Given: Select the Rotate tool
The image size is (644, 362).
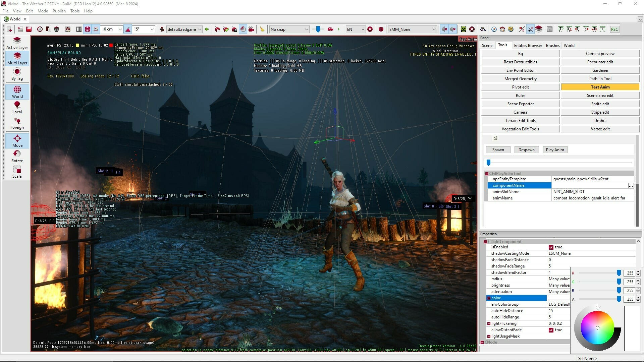Looking at the screenshot, I should (x=17, y=157).
